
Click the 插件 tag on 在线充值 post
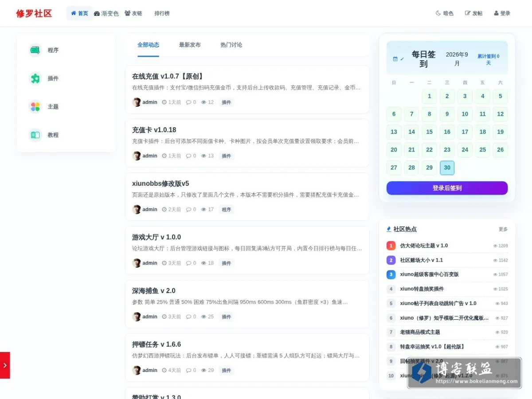pyautogui.click(x=227, y=102)
